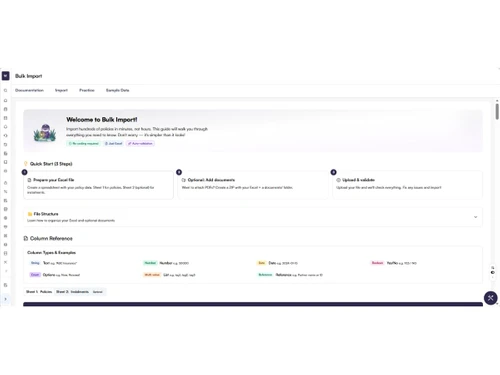The width and height of the screenshot is (500, 375).
Task: Click the purple Enum type badge
Action: coord(35,275)
